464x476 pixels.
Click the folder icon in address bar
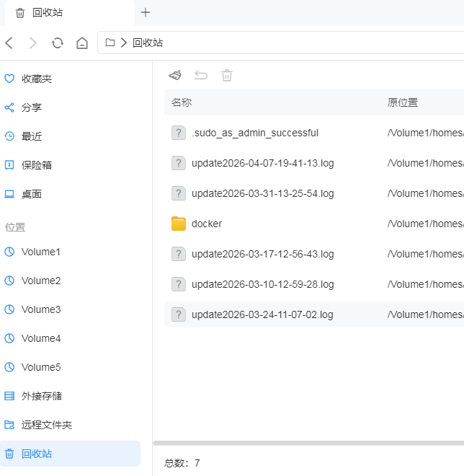110,43
